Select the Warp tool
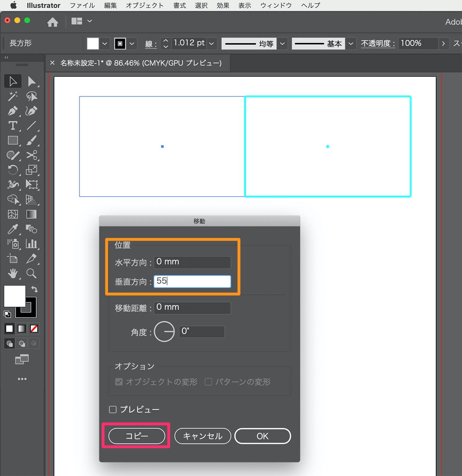This screenshot has width=462, height=476. (13, 184)
